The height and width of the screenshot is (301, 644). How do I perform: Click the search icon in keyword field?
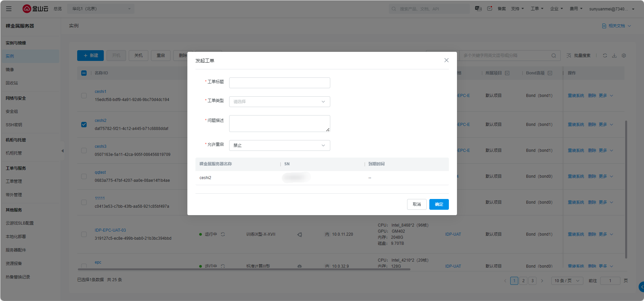click(554, 56)
